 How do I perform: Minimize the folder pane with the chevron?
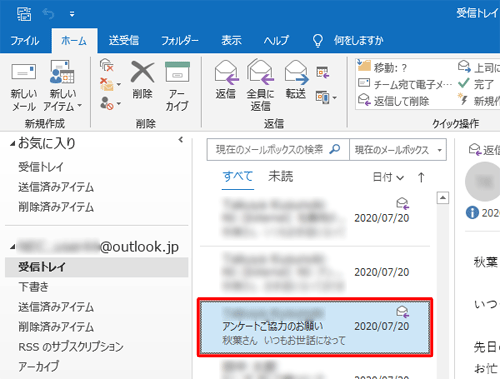181,140
